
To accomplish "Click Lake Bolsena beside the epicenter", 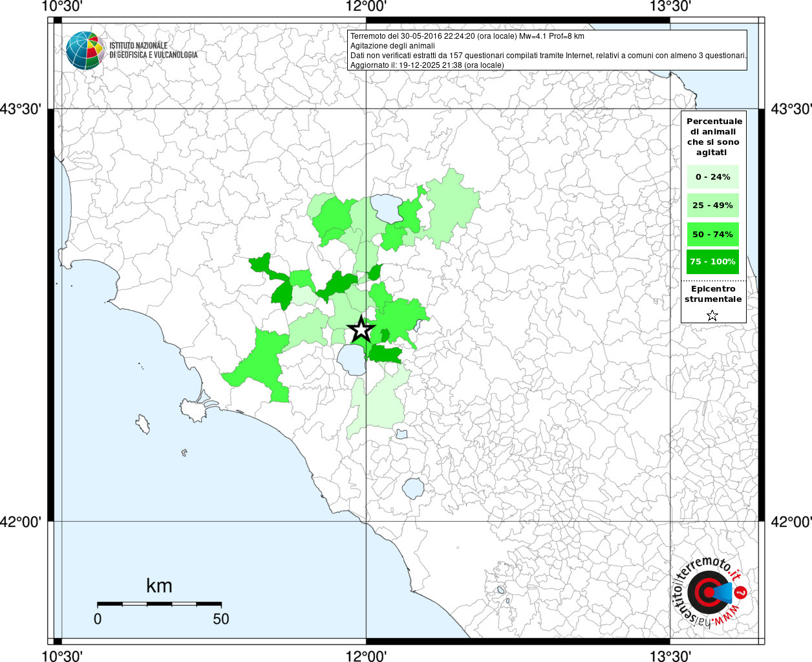I will 351,359.
